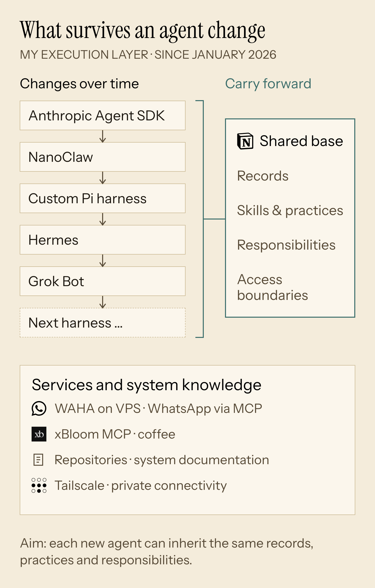Select the Hermes box
375x588 pixels.
point(103,240)
